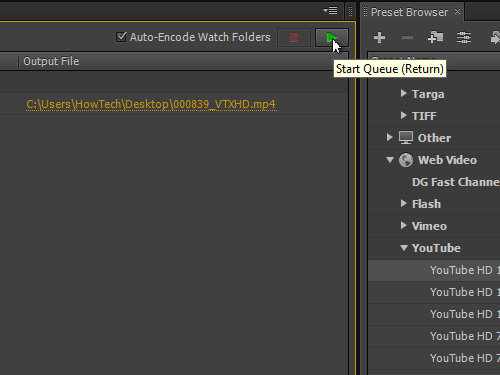This screenshot has height=375, width=500.
Task: Open the output file path link
Action: pyautogui.click(x=151, y=104)
